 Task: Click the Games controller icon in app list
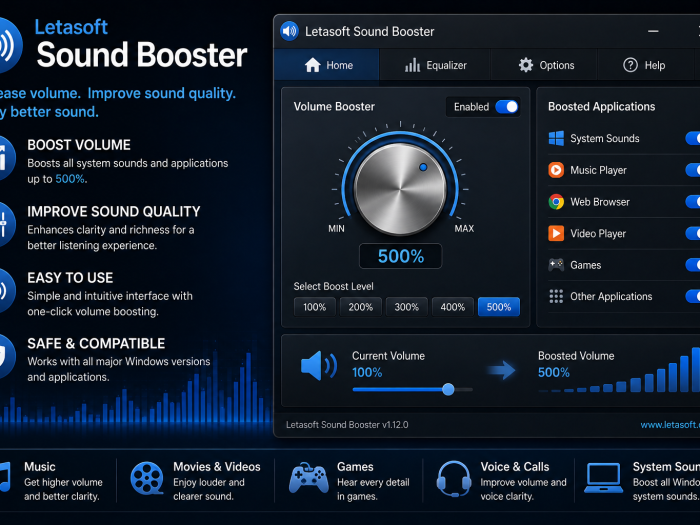pyautogui.click(x=556, y=265)
